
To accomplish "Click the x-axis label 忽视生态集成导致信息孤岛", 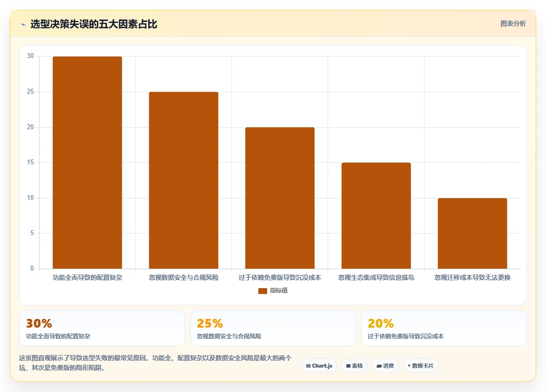I will tap(376, 277).
